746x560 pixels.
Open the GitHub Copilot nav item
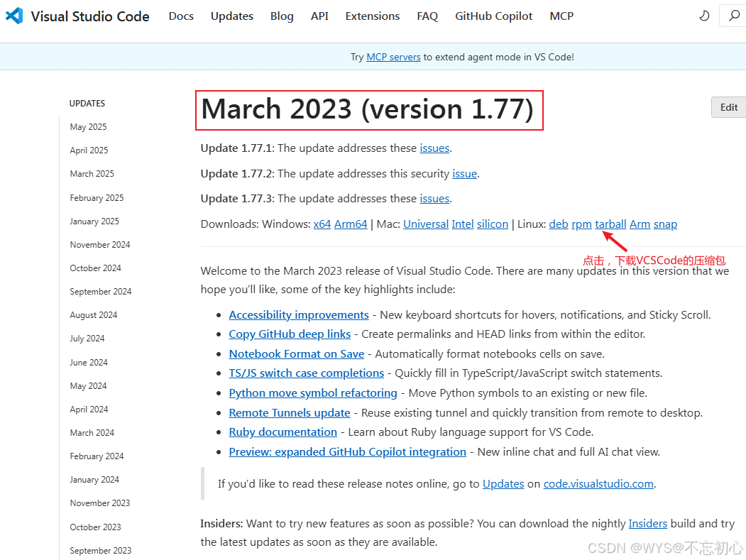tap(493, 16)
